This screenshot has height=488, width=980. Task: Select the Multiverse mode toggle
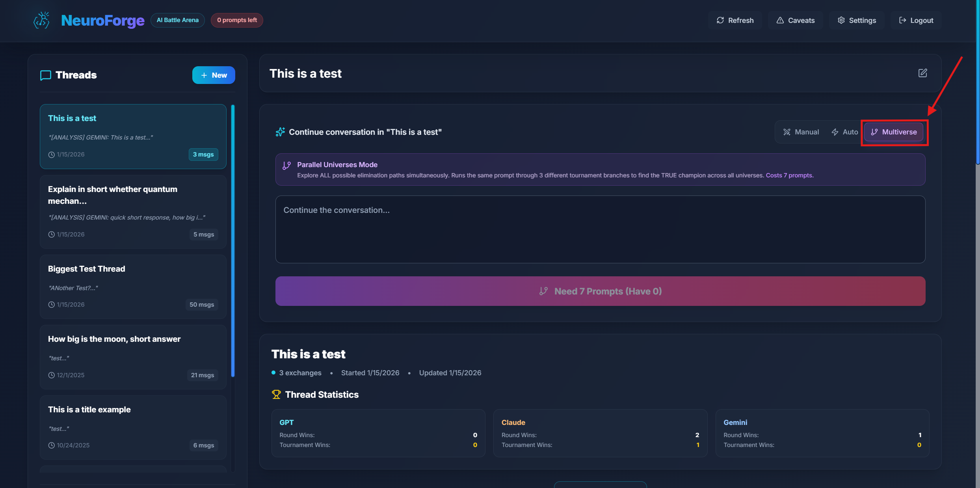click(x=894, y=132)
